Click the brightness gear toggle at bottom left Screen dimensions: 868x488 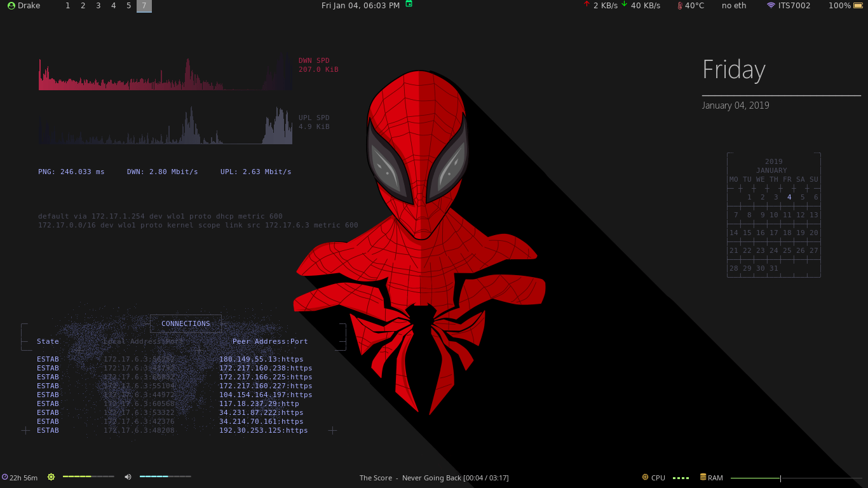pos(51,477)
